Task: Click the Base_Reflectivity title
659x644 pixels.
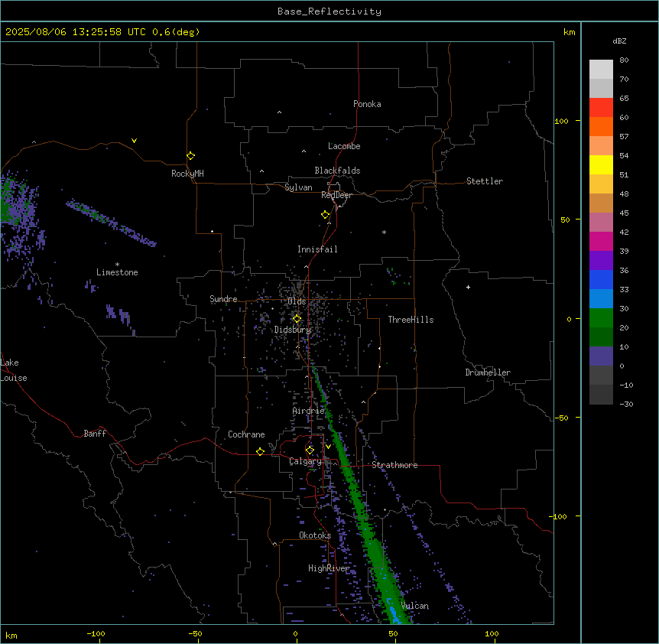Action: click(x=329, y=11)
